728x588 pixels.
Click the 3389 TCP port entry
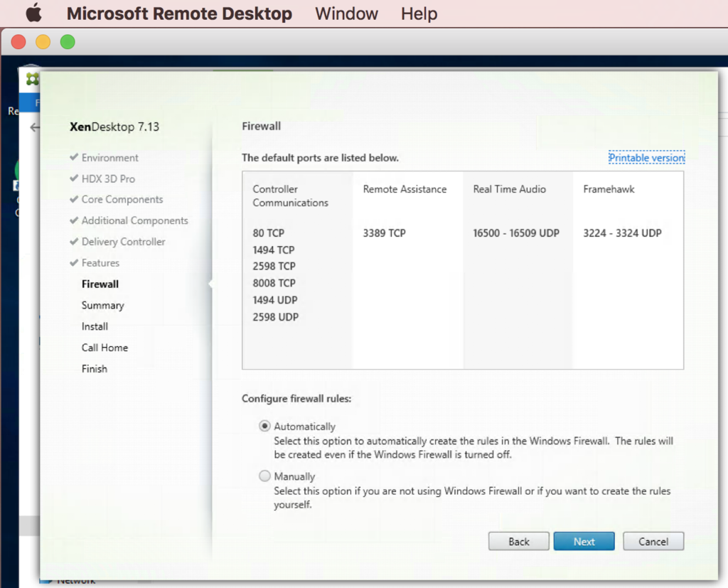pyautogui.click(x=384, y=233)
